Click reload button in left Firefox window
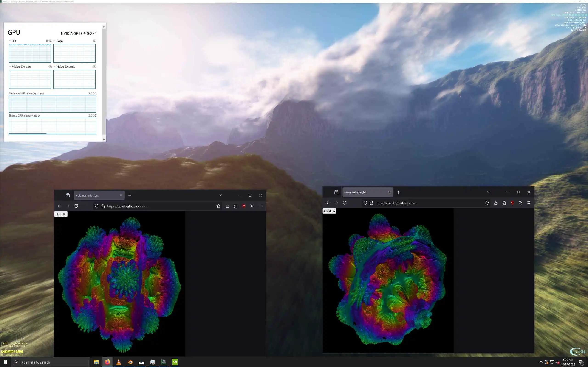 coord(76,206)
